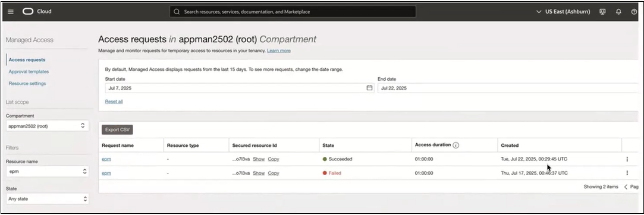The height and width of the screenshot is (215, 644).
Task: Click the Failed state cell
Action: 332,173
